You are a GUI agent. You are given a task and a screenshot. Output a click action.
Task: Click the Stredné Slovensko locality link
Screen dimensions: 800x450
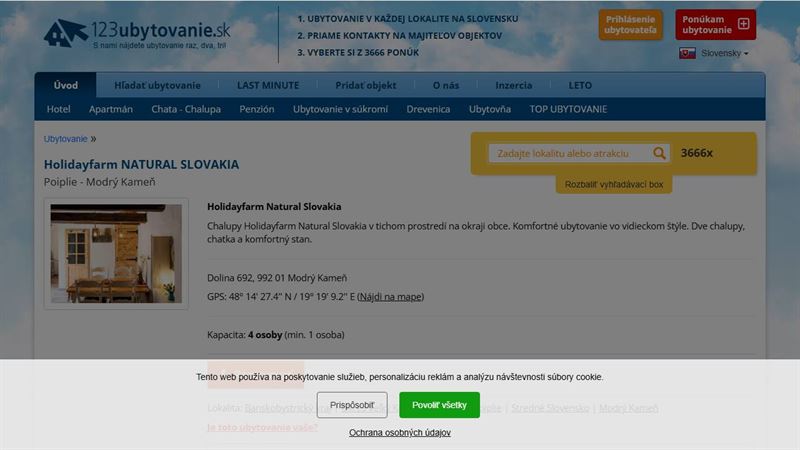coord(550,408)
